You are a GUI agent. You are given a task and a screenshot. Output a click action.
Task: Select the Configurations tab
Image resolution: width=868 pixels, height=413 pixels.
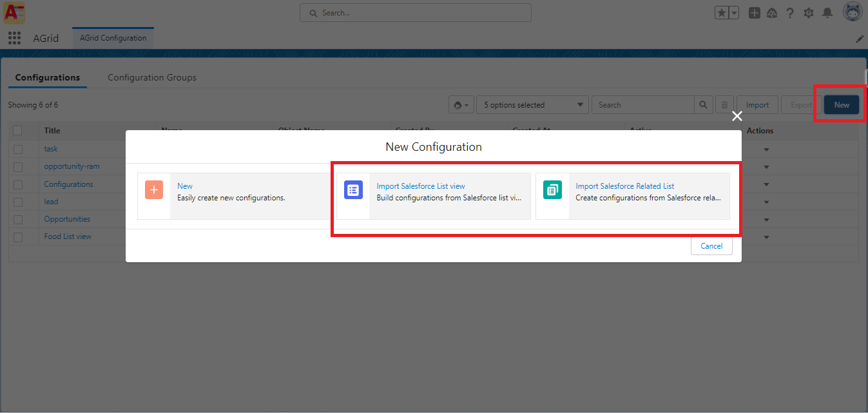pos(48,77)
